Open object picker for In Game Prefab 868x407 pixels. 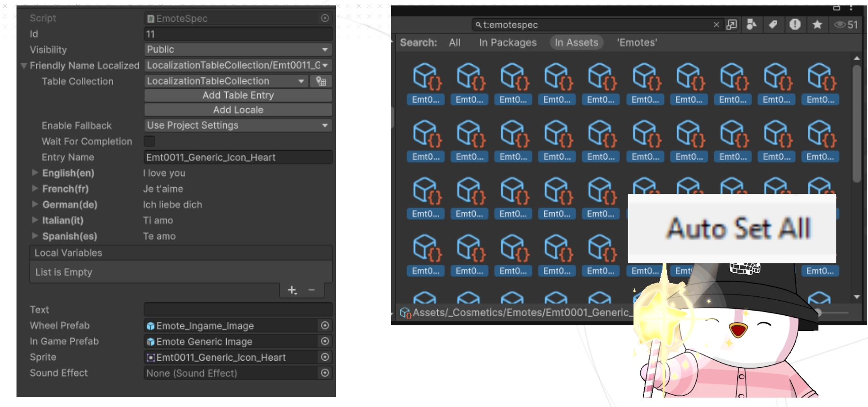coord(325,341)
